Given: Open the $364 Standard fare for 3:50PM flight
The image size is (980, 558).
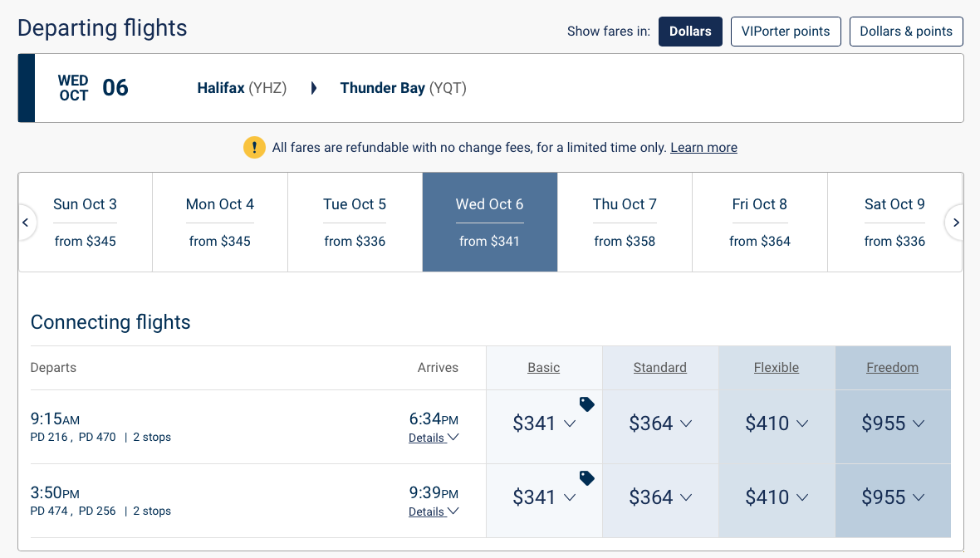Looking at the screenshot, I should pos(660,497).
